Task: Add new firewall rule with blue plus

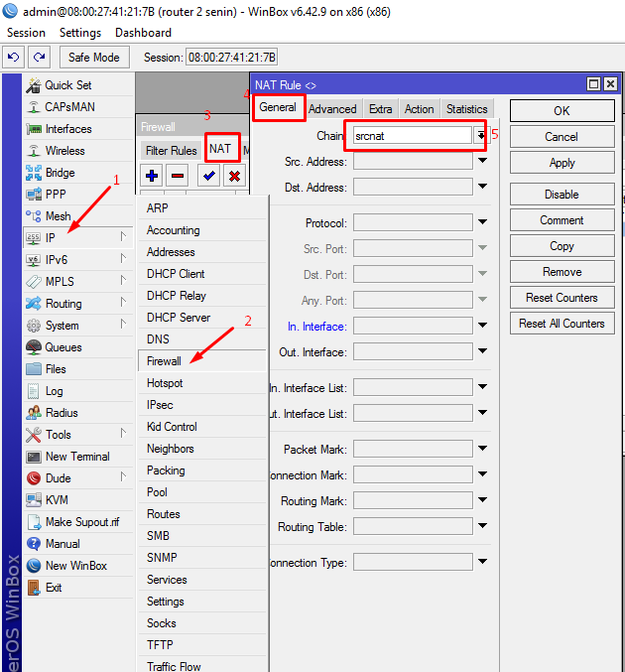Action: coord(152,176)
